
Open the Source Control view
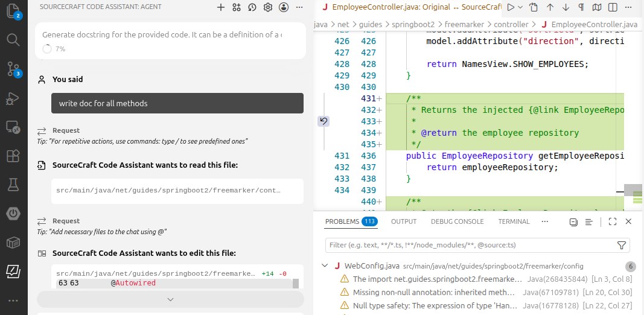click(x=13, y=69)
